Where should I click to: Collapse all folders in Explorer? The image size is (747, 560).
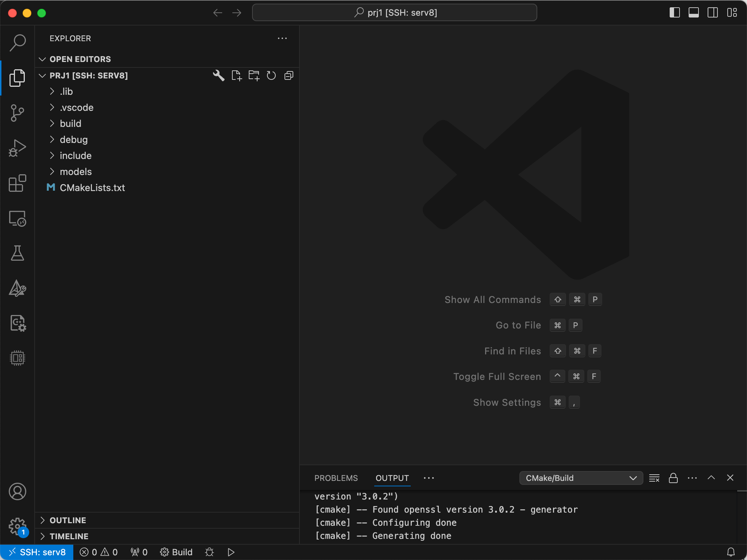tap(289, 75)
